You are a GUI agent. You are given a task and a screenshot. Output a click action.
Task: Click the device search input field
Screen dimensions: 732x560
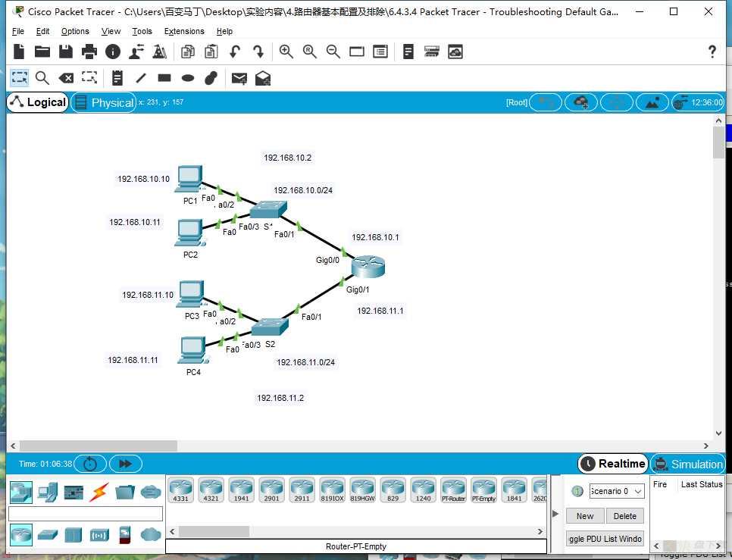(86, 514)
